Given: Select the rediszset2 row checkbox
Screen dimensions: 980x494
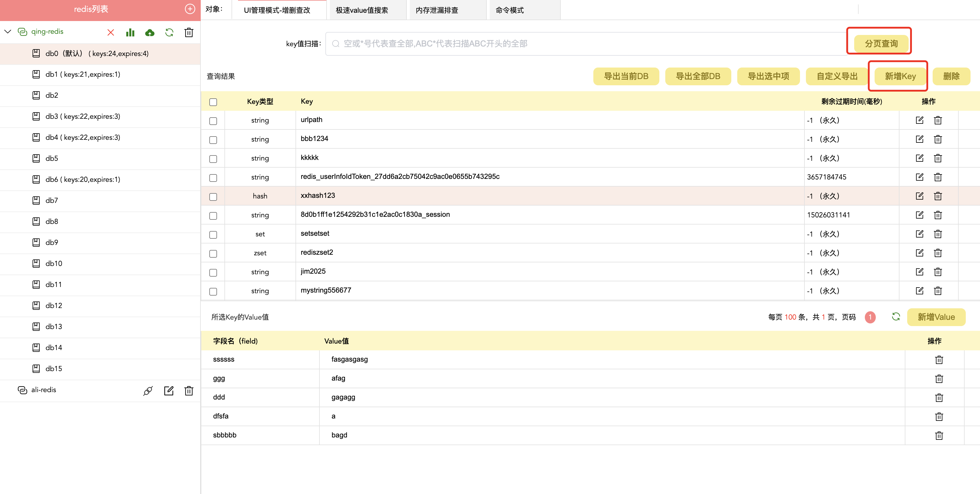Looking at the screenshot, I should (x=213, y=254).
